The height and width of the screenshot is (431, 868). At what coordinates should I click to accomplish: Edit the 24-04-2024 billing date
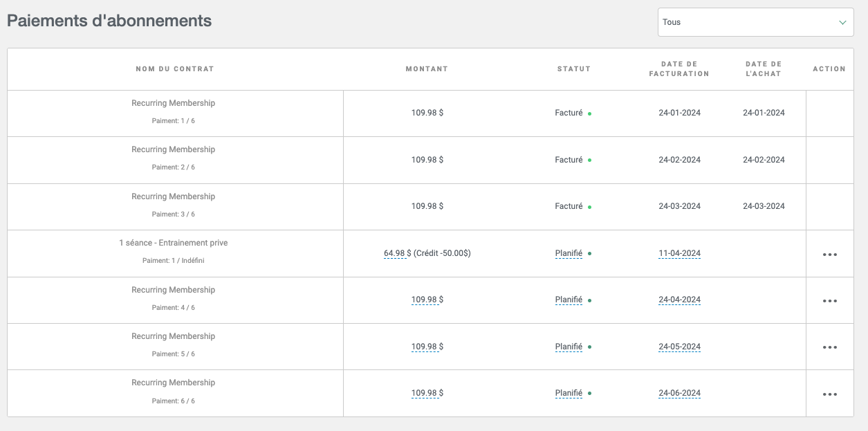[x=679, y=300]
